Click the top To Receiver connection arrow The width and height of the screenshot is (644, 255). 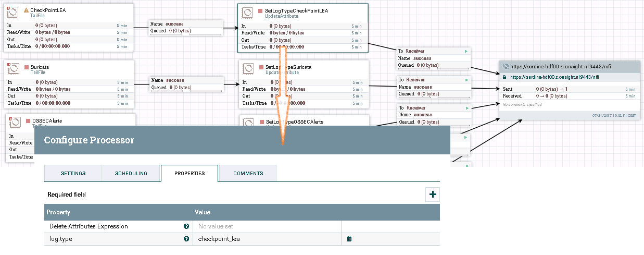click(x=466, y=51)
